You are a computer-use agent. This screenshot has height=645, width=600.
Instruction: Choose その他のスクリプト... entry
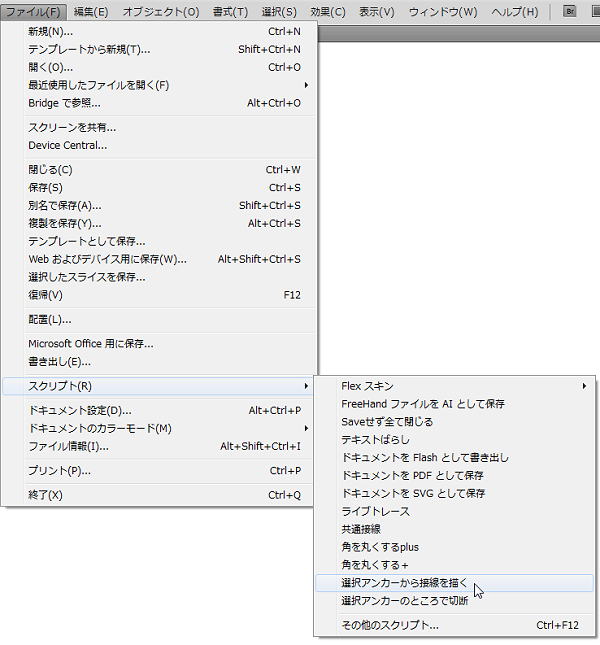(x=390, y=625)
